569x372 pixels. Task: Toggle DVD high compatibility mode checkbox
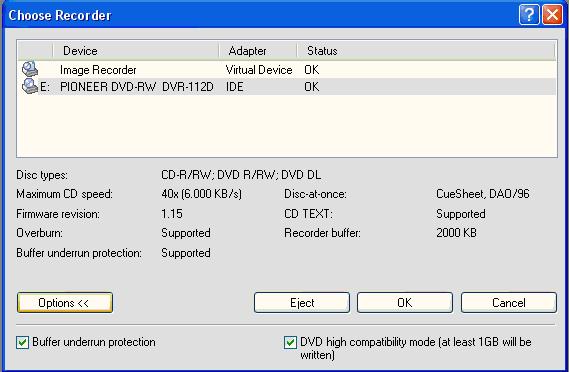click(x=290, y=342)
